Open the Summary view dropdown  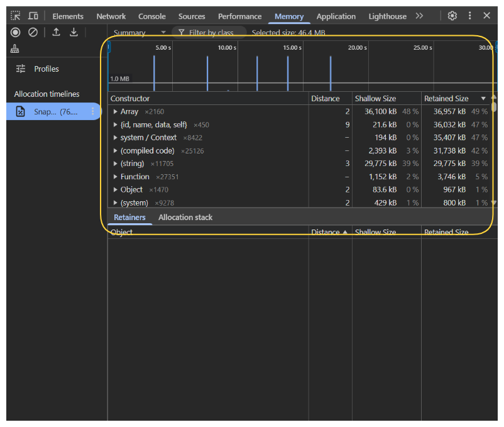coord(140,33)
